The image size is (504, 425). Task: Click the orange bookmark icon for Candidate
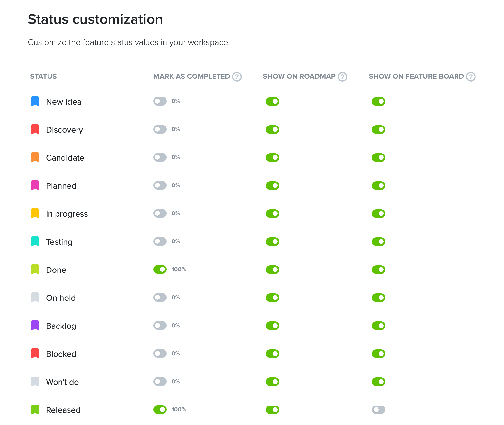click(35, 157)
